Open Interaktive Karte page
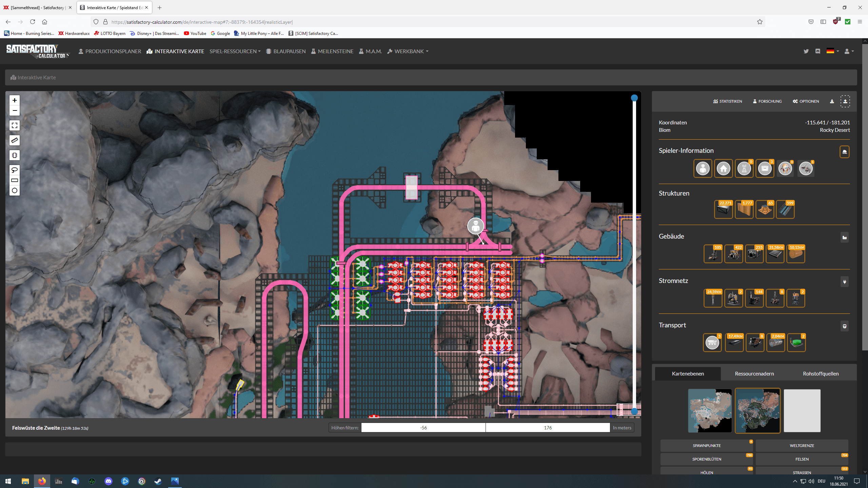This screenshot has height=488, width=868. click(175, 51)
